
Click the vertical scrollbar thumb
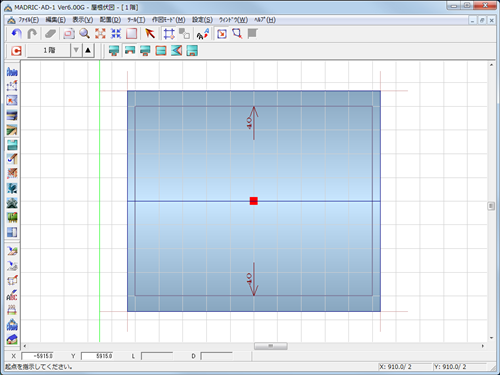pos(491,206)
